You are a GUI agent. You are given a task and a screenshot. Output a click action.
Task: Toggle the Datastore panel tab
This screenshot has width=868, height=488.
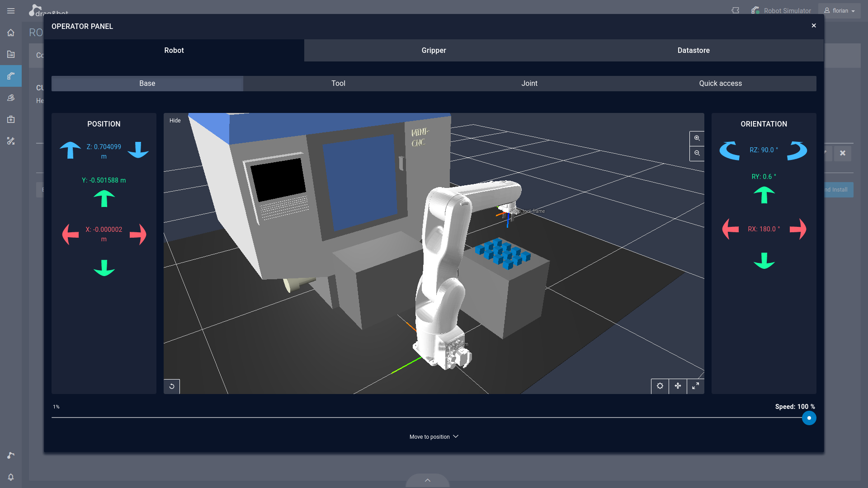pyautogui.click(x=693, y=50)
